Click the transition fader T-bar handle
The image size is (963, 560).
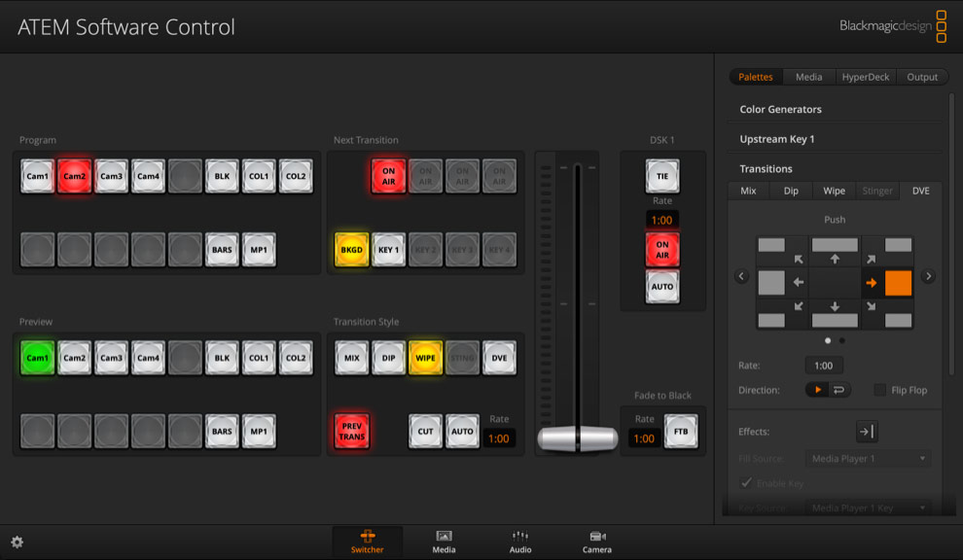[576, 437]
